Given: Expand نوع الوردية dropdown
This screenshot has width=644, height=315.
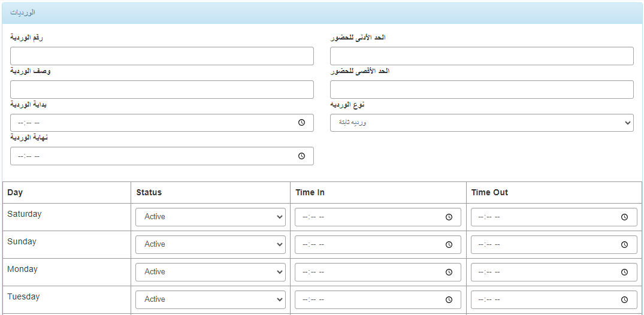Looking at the screenshot, I should (x=482, y=123).
